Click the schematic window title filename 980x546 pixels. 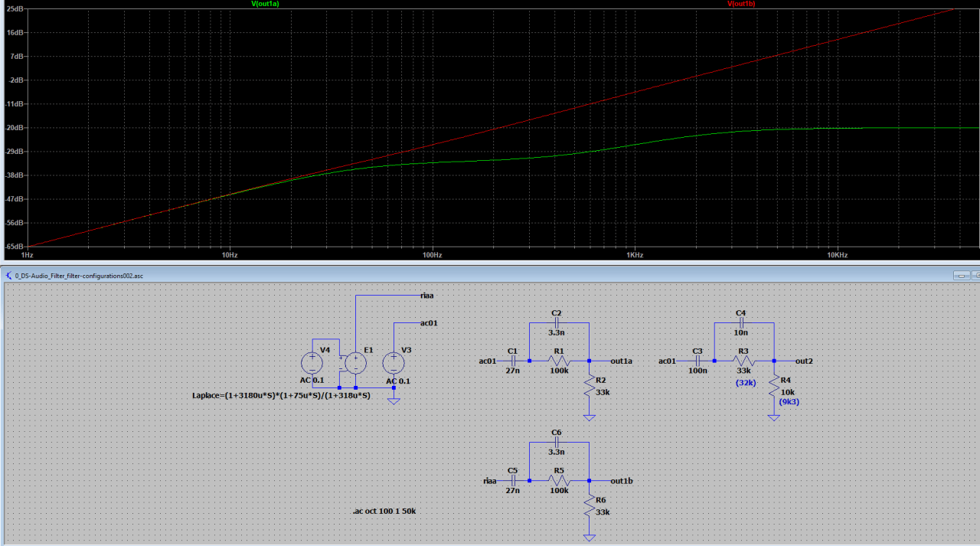[x=80, y=275]
